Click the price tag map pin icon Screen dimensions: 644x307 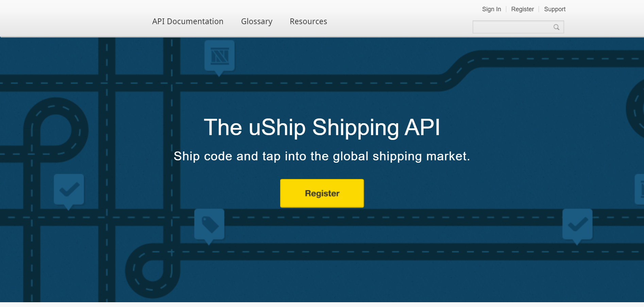pyautogui.click(x=209, y=223)
